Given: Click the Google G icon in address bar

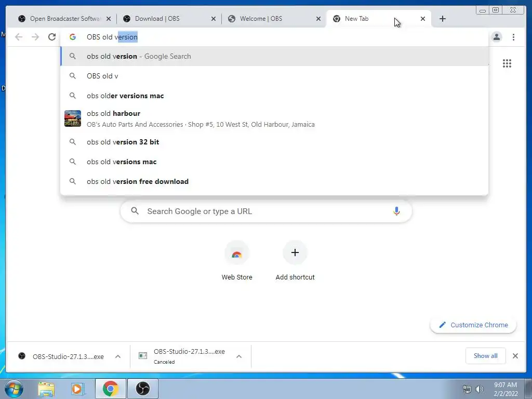Looking at the screenshot, I should [x=73, y=37].
